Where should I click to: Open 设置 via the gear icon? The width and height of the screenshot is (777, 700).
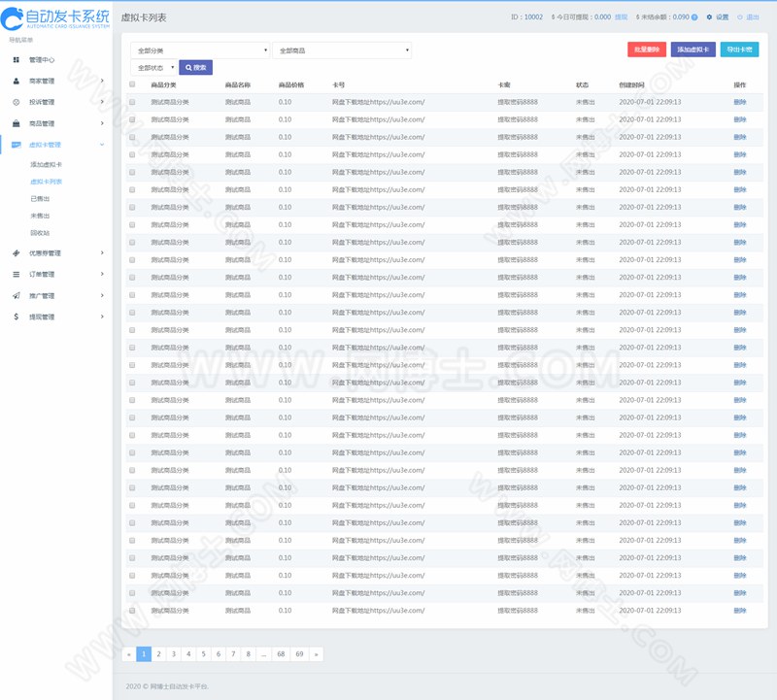coord(709,17)
